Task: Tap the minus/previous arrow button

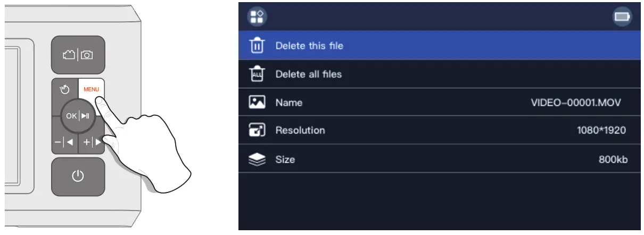Action: coord(64,142)
